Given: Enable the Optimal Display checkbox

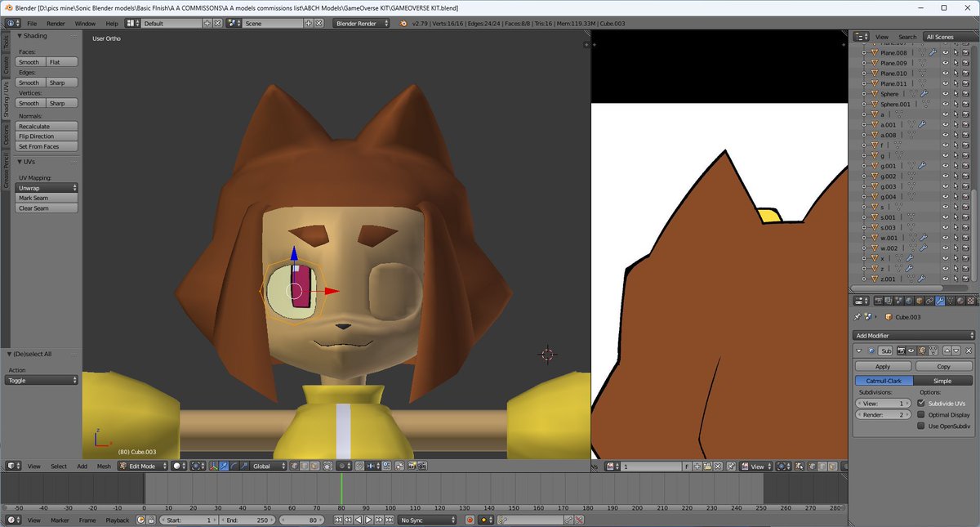Looking at the screenshot, I should [x=921, y=414].
